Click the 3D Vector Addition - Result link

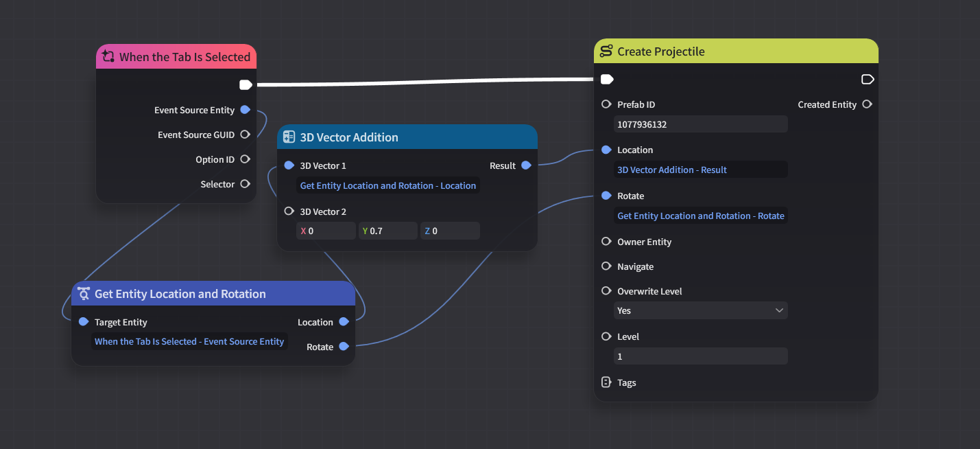(672, 170)
